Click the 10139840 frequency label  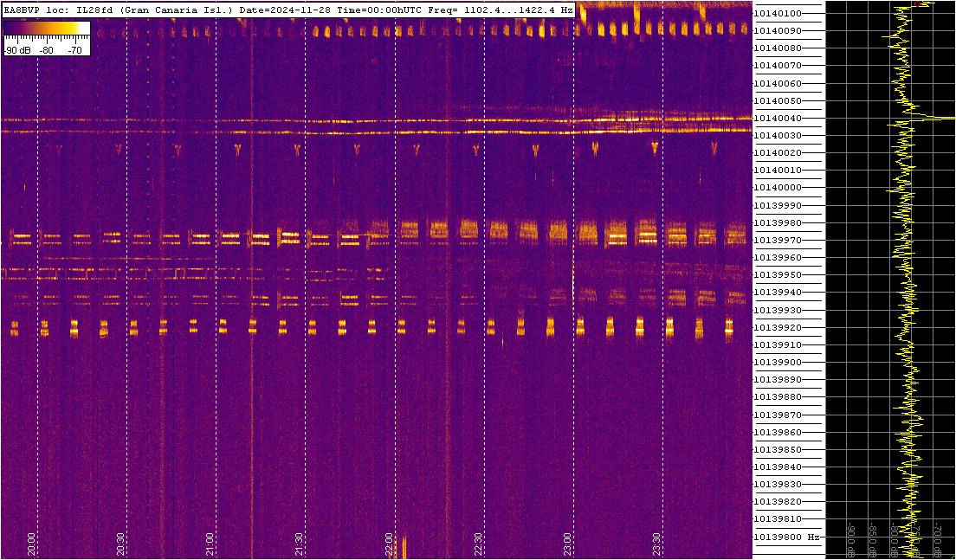point(778,467)
